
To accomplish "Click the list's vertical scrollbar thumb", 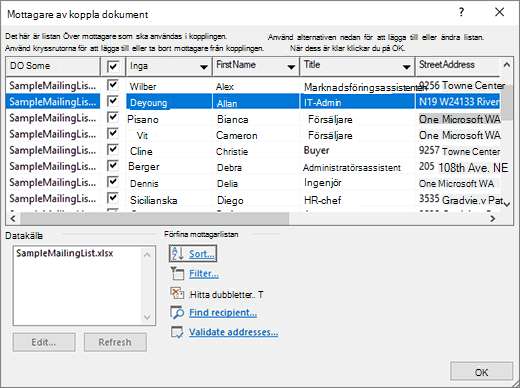I will point(507,102).
